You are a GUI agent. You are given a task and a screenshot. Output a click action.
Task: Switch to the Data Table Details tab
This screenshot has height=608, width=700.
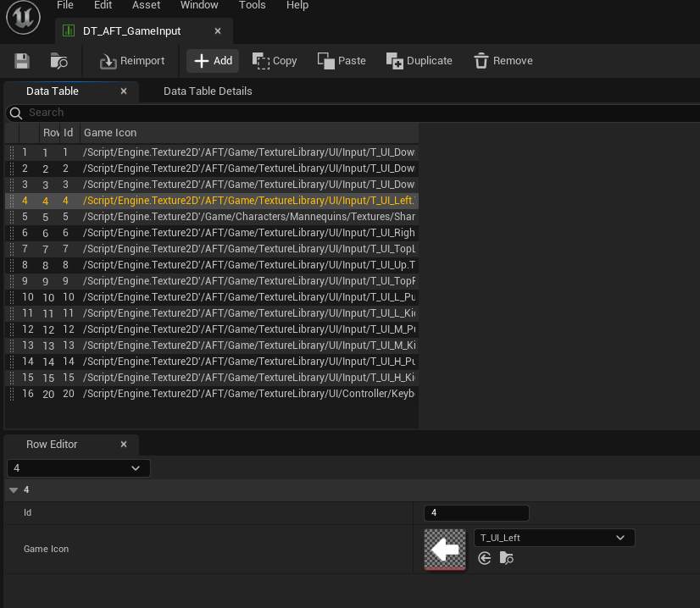tap(207, 91)
